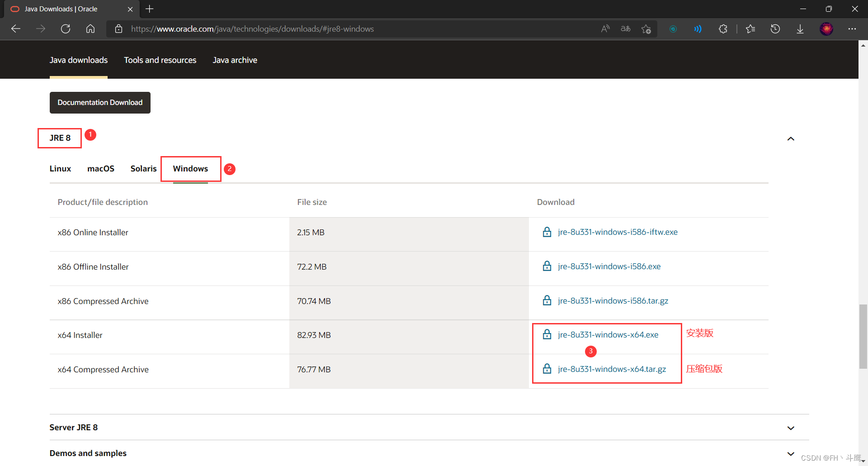Image resolution: width=868 pixels, height=466 pixels.
Task: Open the browser settings and more menu
Action: coord(852,29)
